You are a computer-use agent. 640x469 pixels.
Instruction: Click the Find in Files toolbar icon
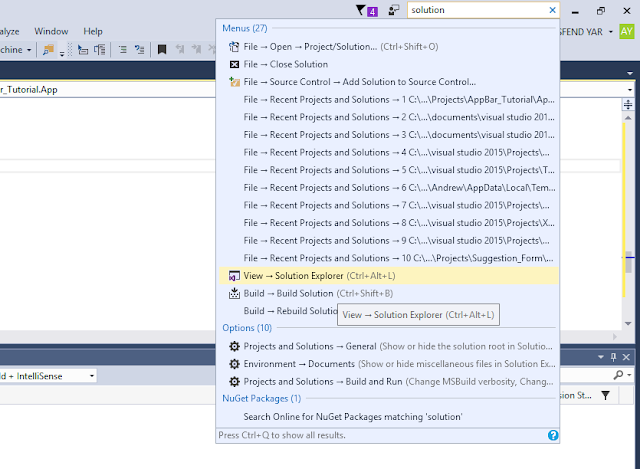click(x=48, y=50)
